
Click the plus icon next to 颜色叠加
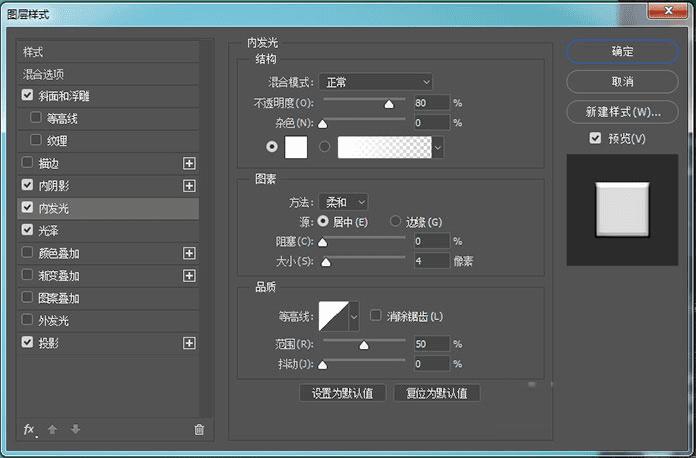[189, 253]
